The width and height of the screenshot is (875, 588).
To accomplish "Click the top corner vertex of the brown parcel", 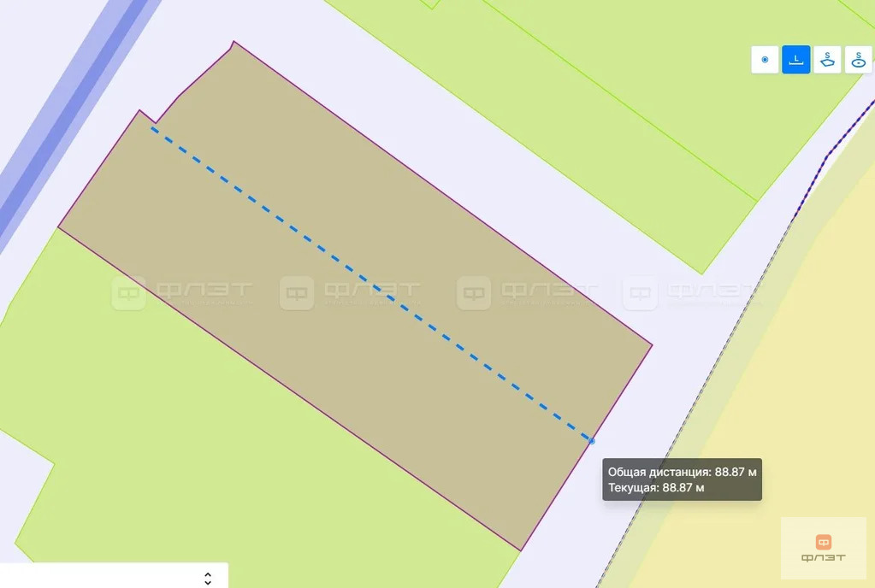I will (234, 41).
